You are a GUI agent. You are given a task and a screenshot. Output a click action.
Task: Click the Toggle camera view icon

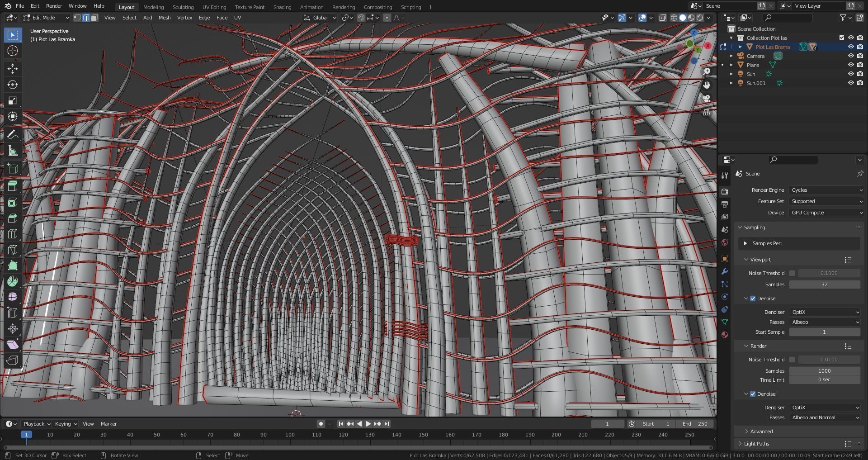pos(707,99)
